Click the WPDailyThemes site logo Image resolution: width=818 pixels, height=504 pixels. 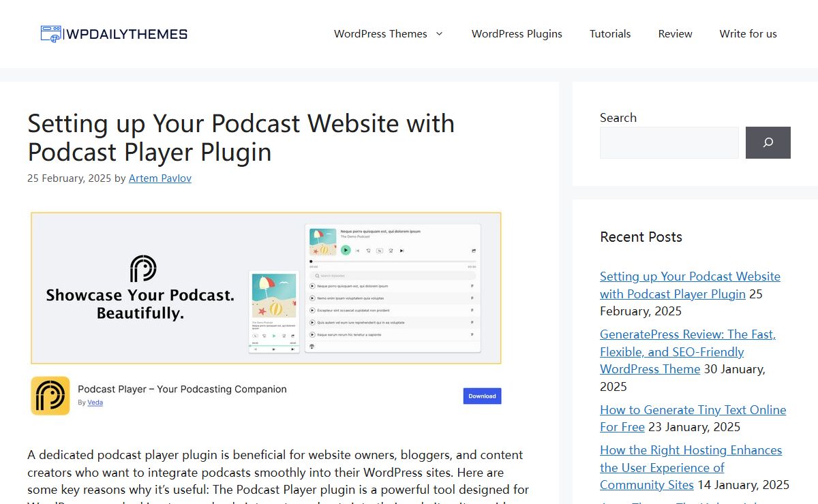(114, 34)
